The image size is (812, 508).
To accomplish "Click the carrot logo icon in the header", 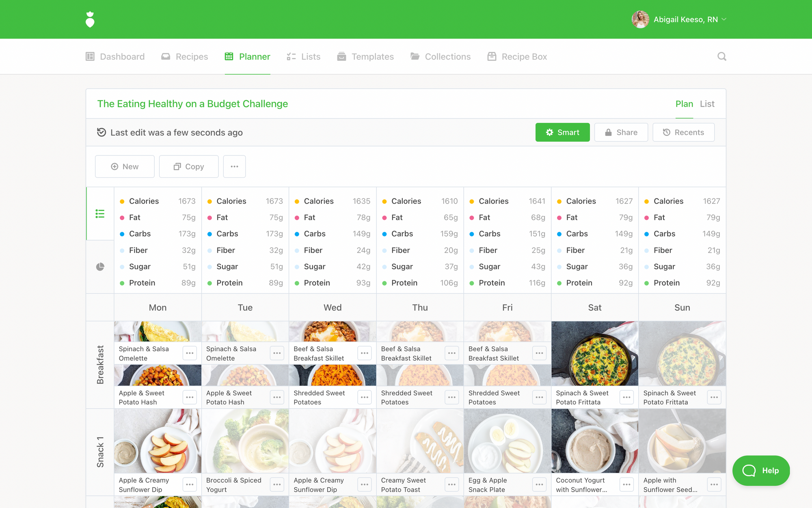I will click(90, 19).
